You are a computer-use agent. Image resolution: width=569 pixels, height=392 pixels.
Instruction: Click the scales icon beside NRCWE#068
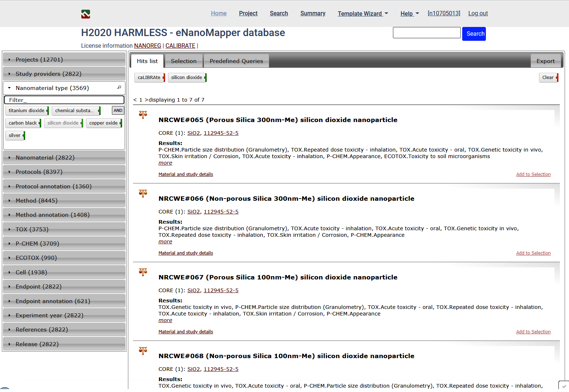[x=143, y=351]
